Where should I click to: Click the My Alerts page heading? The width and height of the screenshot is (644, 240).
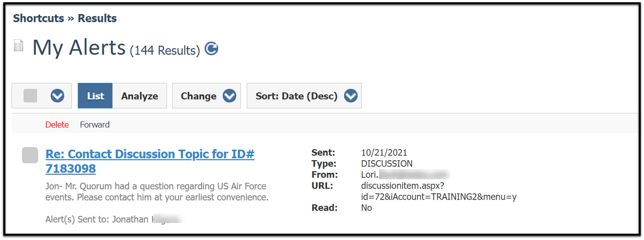tap(79, 48)
